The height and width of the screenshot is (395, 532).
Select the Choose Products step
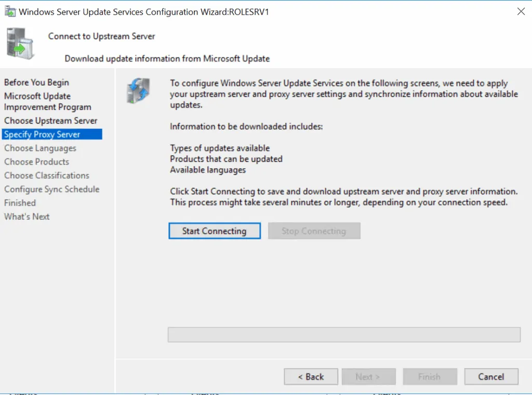coord(36,162)
